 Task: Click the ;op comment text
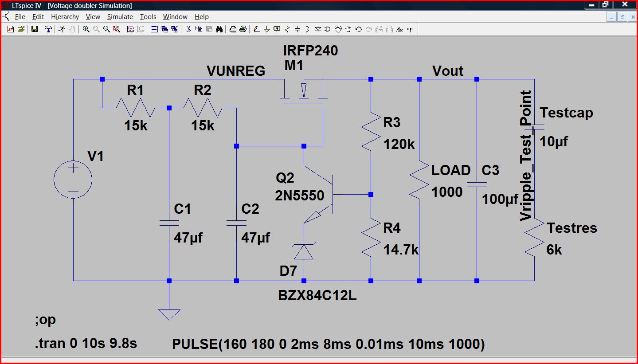pos(45,320)
